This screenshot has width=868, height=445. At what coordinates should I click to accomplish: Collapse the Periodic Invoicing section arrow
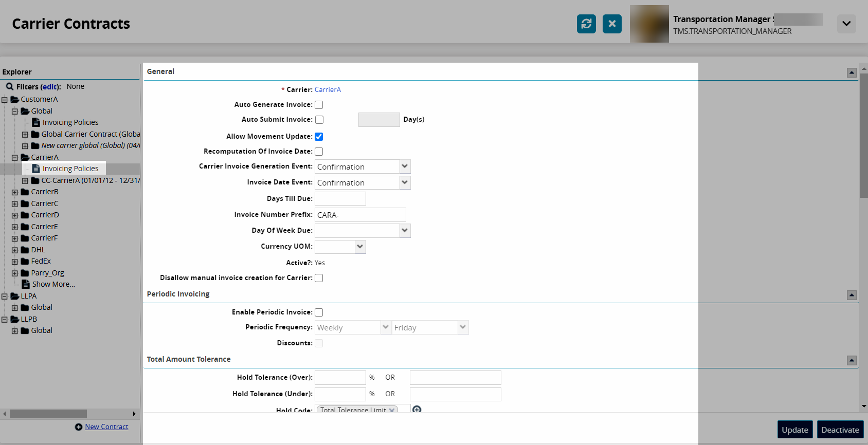tap(852, 295)
